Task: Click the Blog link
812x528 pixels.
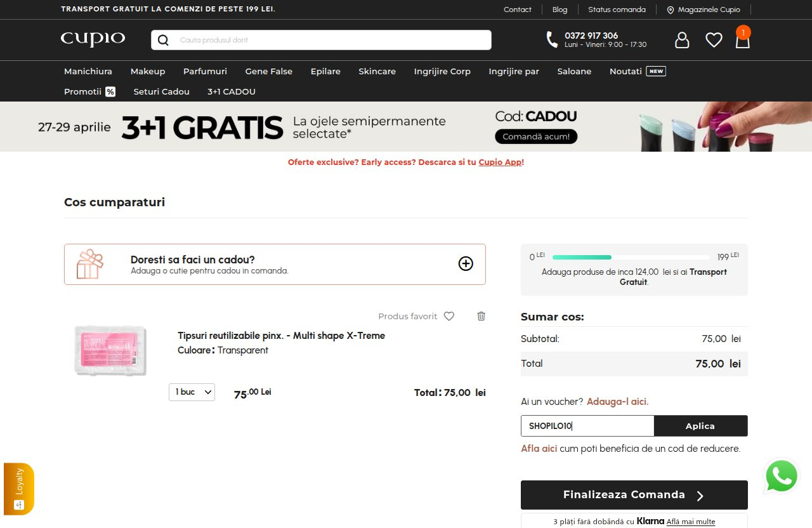Action: coord(560,10)
